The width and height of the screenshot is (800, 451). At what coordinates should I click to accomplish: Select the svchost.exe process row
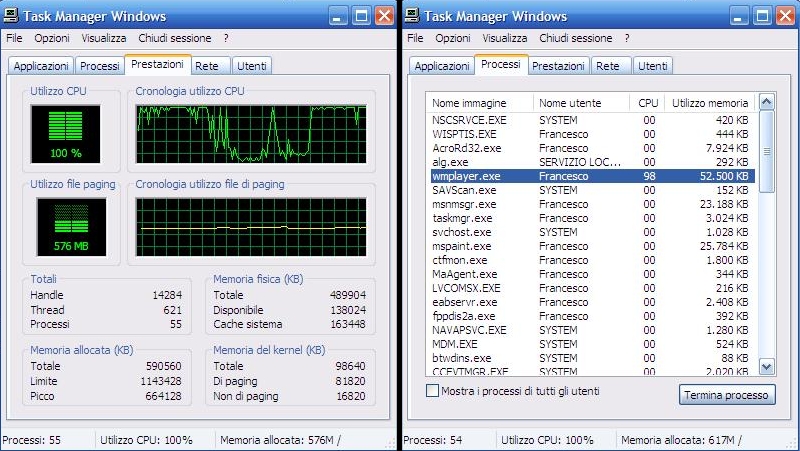[590, 232]
